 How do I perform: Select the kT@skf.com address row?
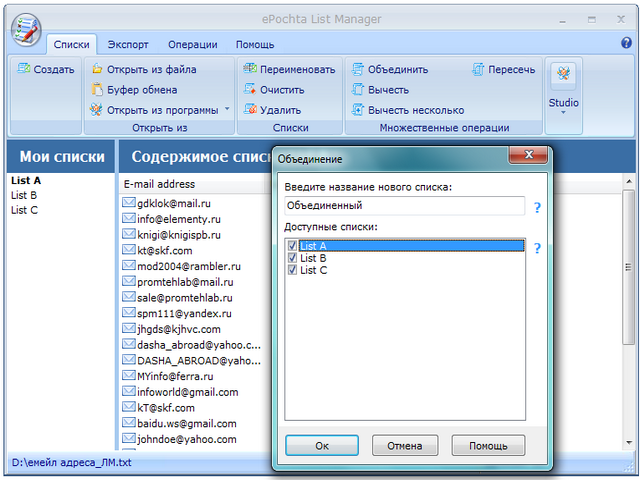click(x=166, y=407)
